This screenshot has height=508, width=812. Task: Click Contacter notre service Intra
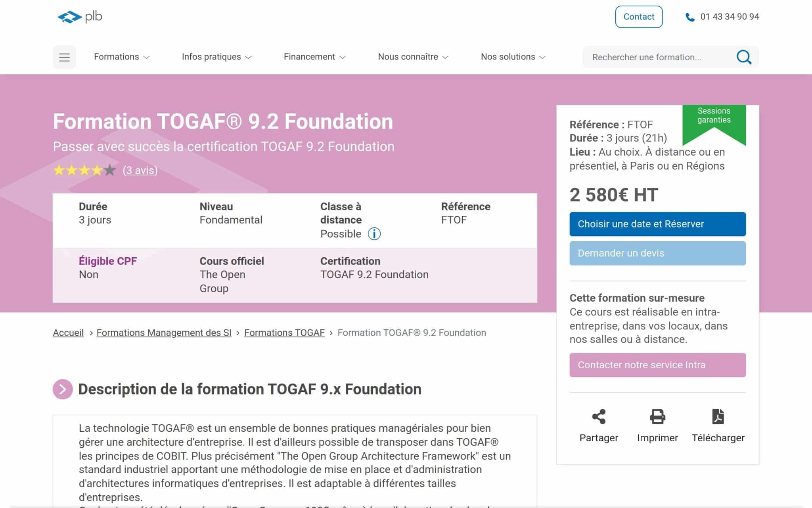point(657,365)
